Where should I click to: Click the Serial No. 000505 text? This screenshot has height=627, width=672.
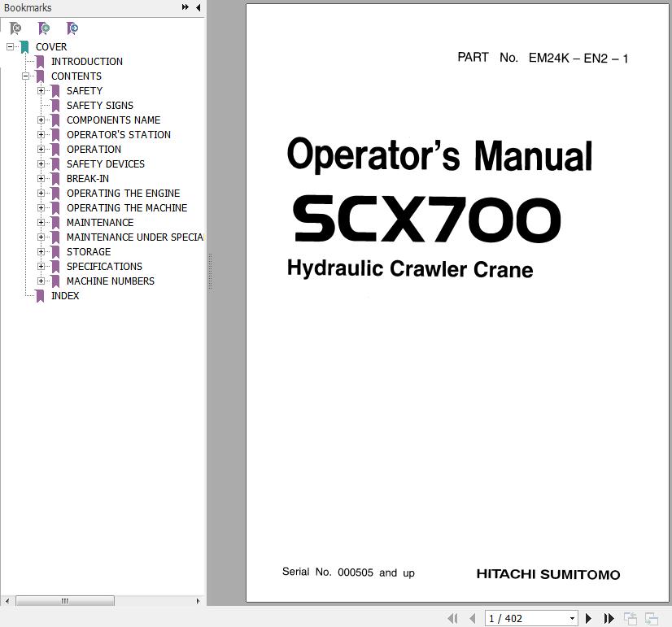348,573
